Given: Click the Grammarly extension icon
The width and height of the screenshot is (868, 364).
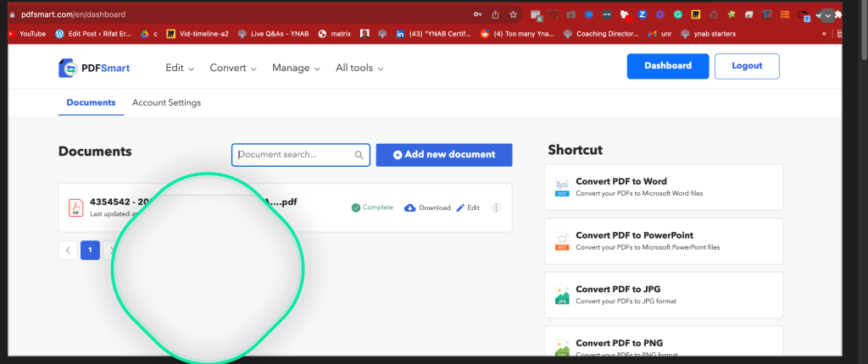Looking at the screenshot, I should pyautogui.click(x=678, y=15).
